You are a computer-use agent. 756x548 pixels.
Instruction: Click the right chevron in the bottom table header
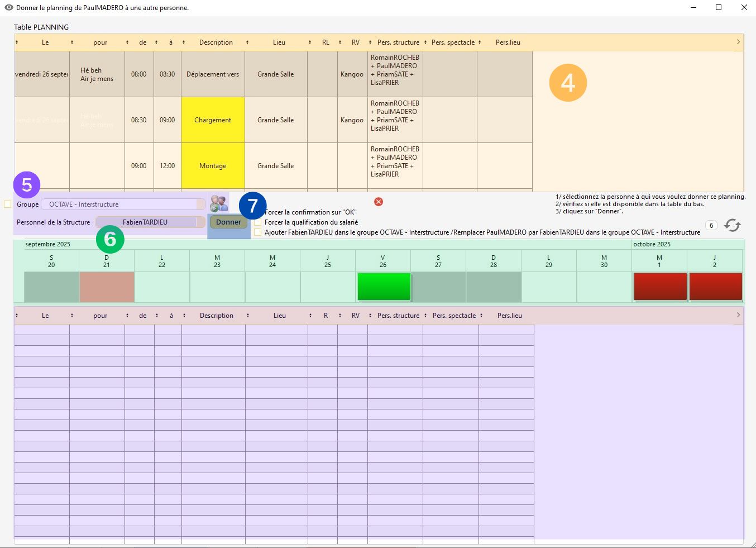pyautogui.click(x=738, y=315)
